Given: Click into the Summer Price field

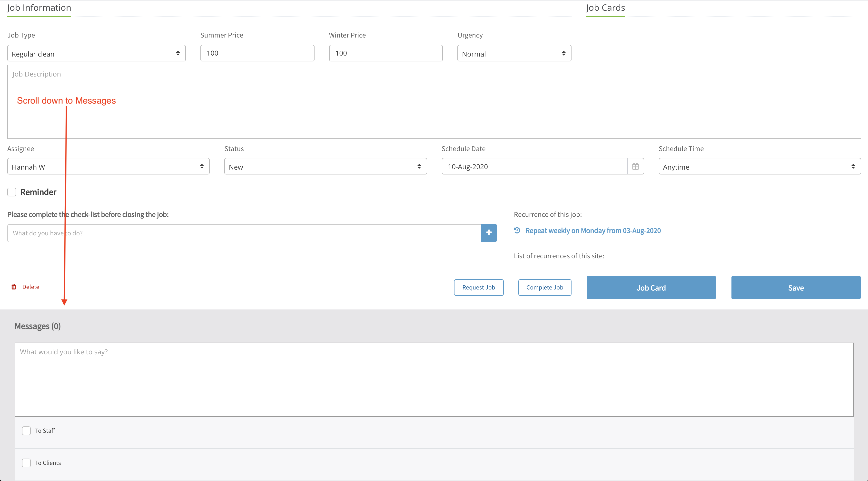Looking at the screenshot, I should pyautogui.click(x=257, y=53).
